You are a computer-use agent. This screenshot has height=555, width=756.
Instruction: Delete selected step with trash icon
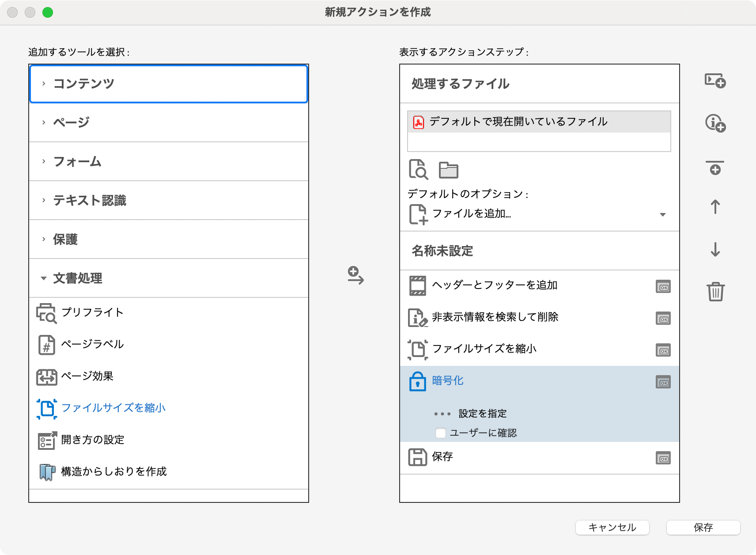(x=715, y=292)
